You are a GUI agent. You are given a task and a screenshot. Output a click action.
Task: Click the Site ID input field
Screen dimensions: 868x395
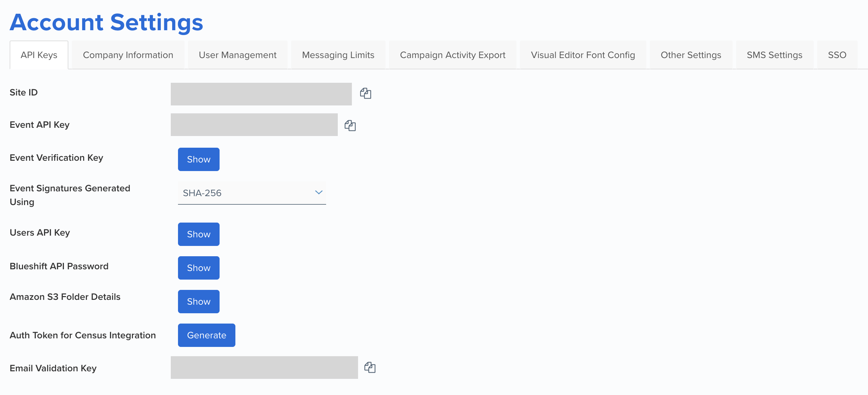tap(261, 93)
